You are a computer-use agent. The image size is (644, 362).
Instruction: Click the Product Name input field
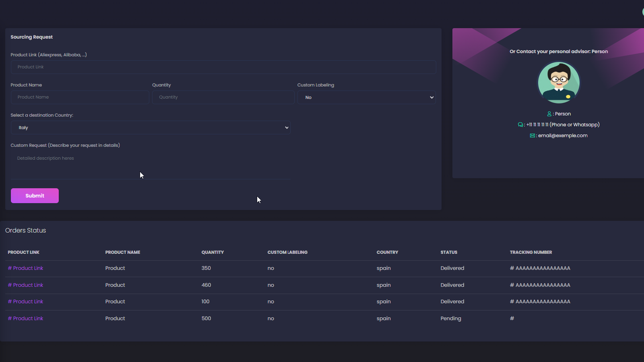(x=79, y=97)
